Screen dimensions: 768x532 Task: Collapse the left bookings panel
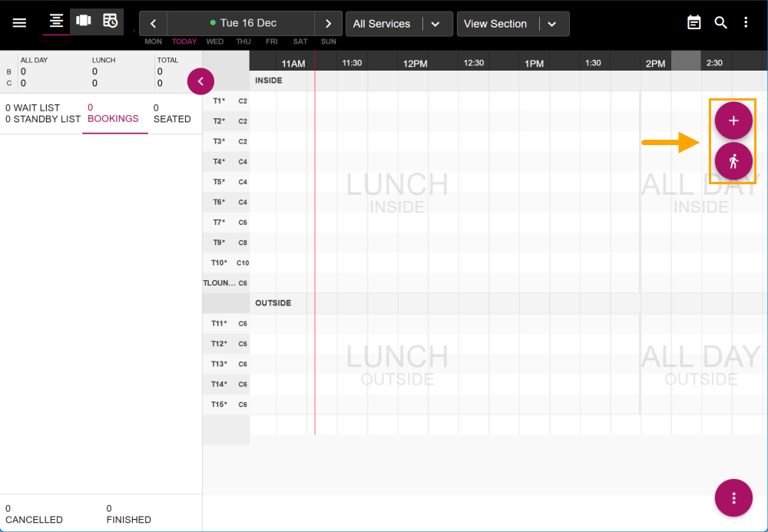[x=200, y=81]
